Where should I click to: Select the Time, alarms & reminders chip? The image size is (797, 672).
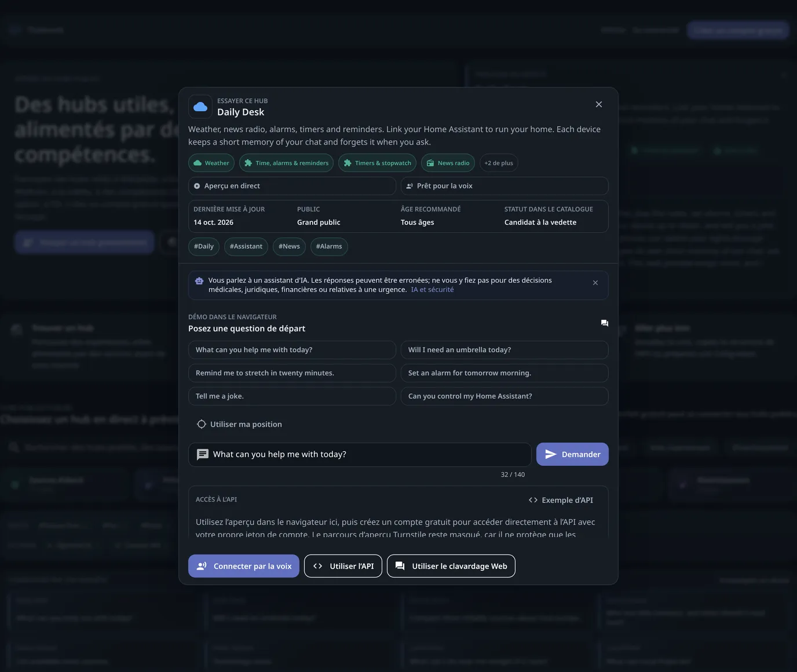[x=286, y=163]
